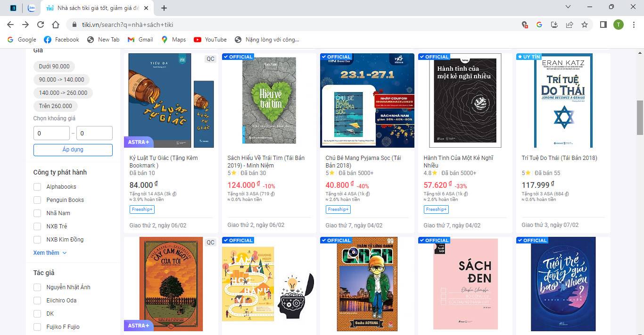Open the tab search dropdown arrow

[568, 7]
